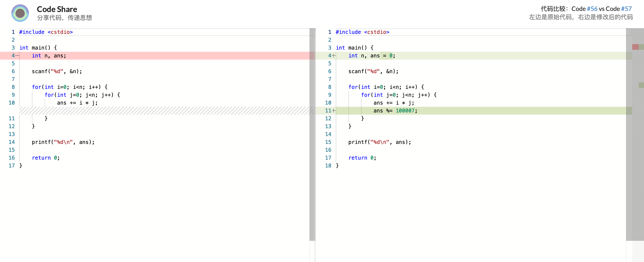Click the lower green marker in overview ruler
The width and height of the screenshot is (644, 262).
click(x=641, y=85)
